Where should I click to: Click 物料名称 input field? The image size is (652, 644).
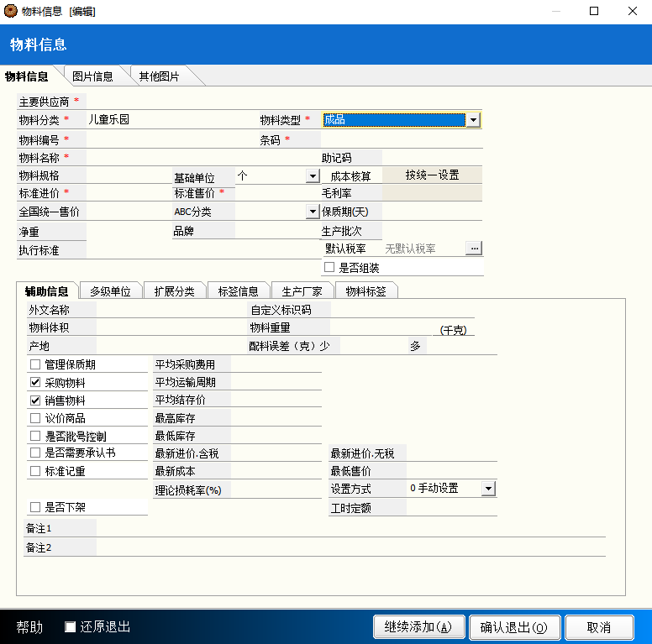click(x=203, y=158)
